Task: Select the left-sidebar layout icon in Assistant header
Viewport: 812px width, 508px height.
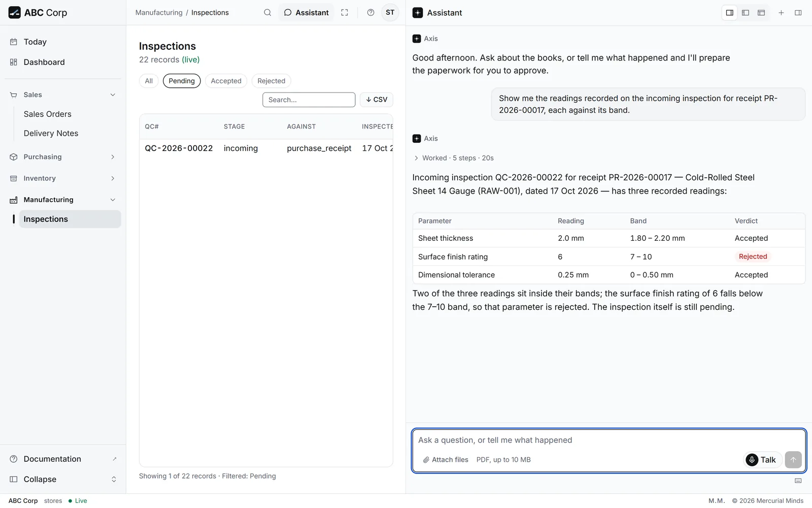Action: coord(746,13)
